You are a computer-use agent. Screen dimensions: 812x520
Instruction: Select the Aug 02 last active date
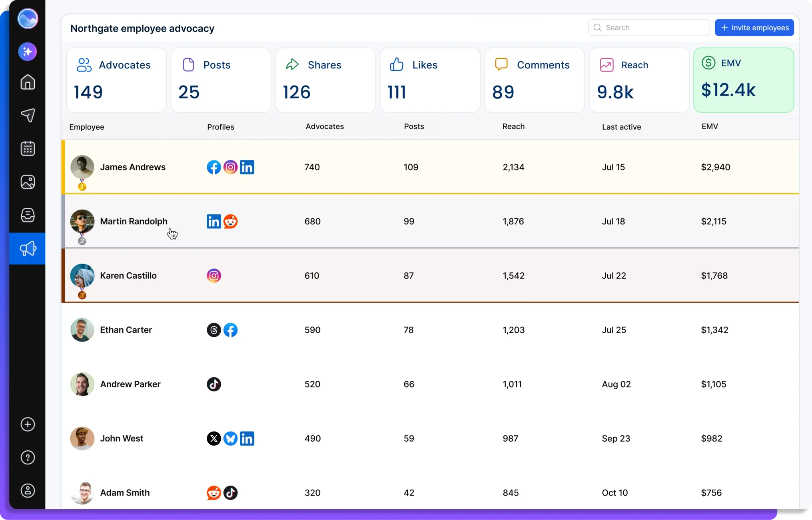pyautogui.click(x=616, y=384)
